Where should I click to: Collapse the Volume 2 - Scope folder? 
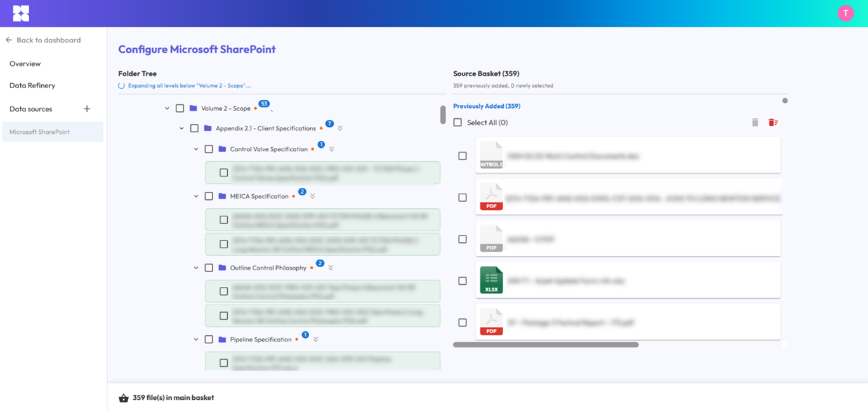click(167, 109)
